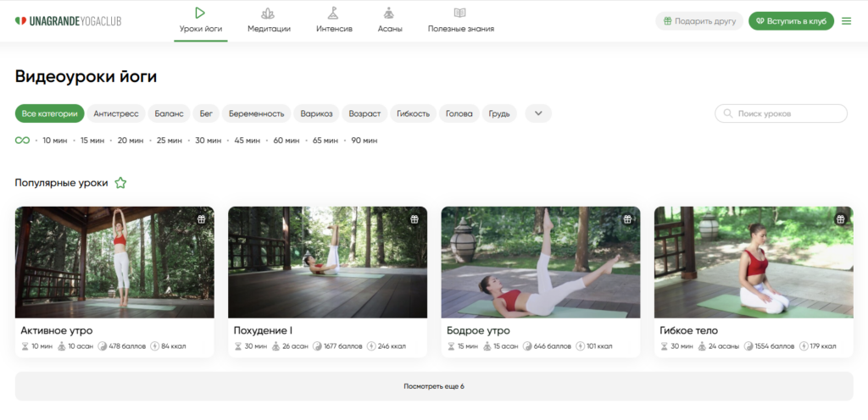Image resolution: width=868 pixels, height=420 pixels.
Task: Open the hamburger menu icon
Action: click(846, 21)
